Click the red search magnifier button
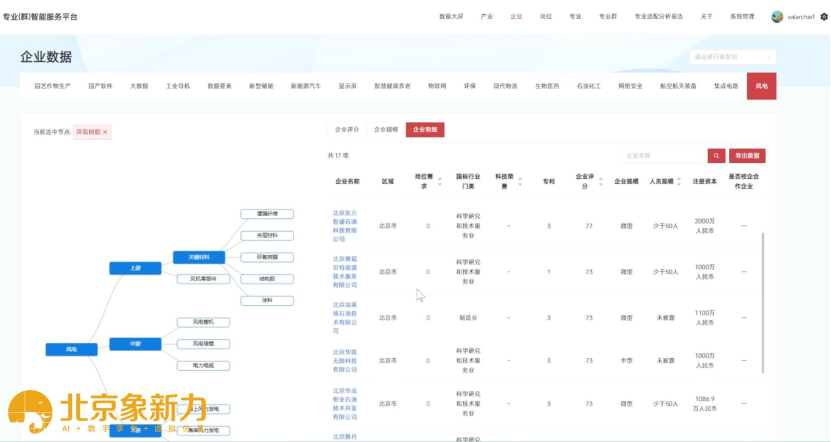The image size is (831, 442). point(716,156)
